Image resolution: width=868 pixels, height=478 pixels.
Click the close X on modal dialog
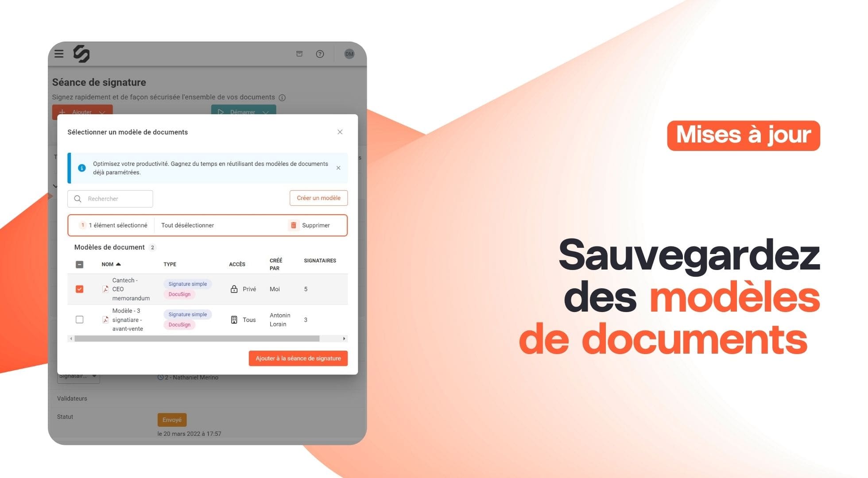point(341,131)
